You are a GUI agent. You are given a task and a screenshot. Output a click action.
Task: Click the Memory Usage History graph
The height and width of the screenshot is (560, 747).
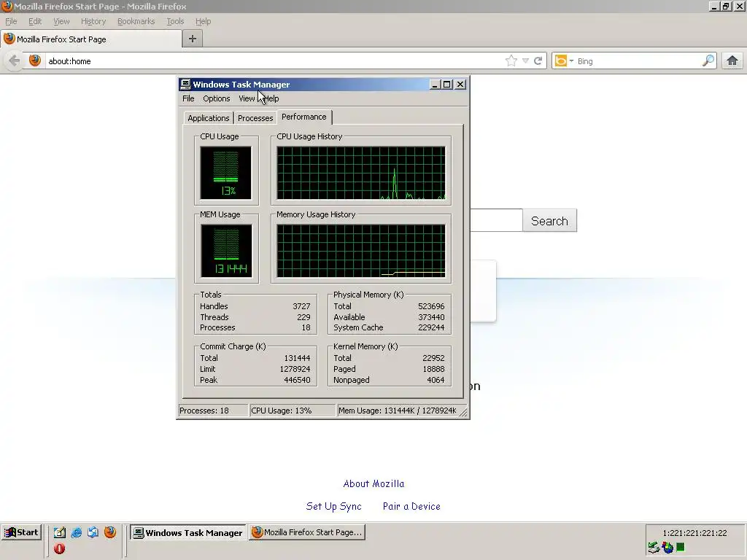click(361, 251)
